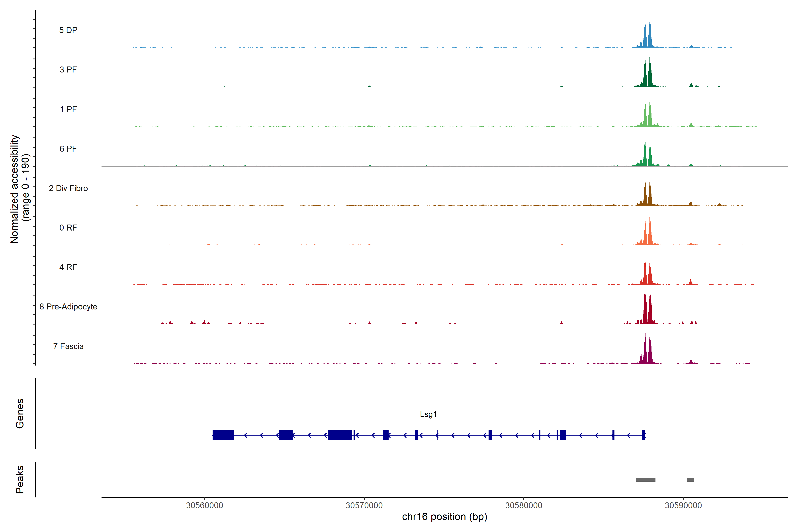Click the Peaks track title
798x532 pixels.
(x=20, y=479)
